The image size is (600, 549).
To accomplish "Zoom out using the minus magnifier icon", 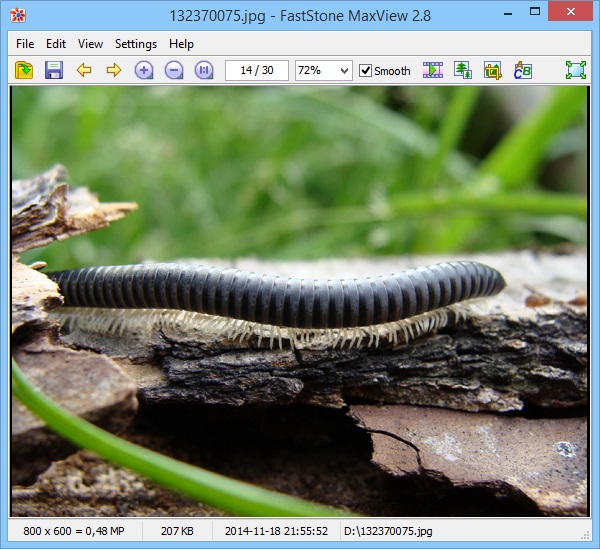I will tap(174, 70).
